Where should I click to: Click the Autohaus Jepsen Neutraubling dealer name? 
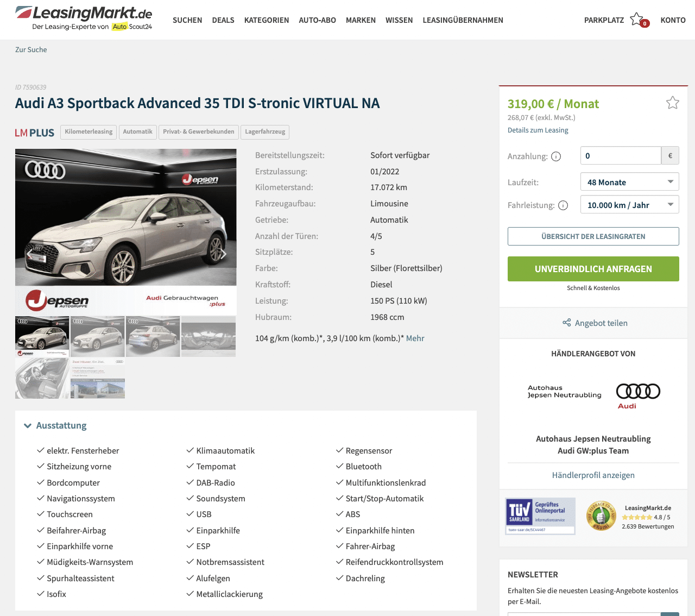coord(593,439)
